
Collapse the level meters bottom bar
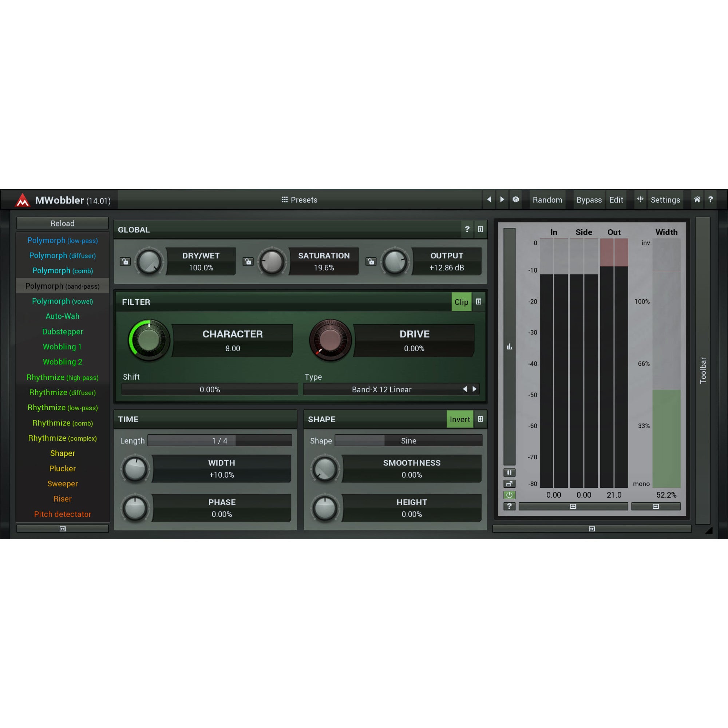tap(573, 506)
